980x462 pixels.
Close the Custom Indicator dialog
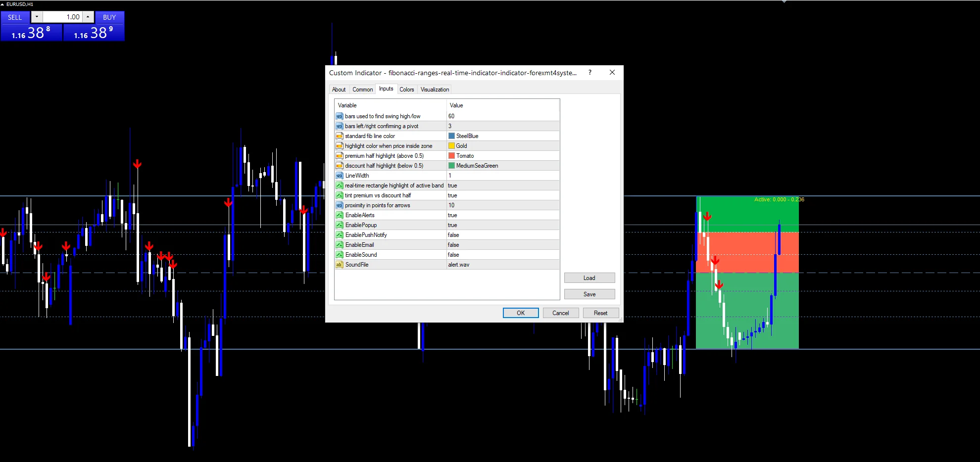612,72
